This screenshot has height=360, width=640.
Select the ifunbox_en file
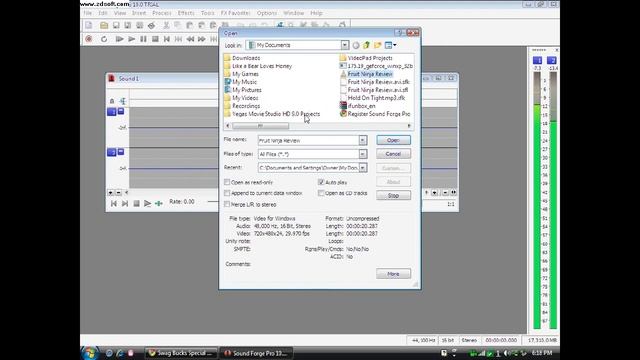tap(358, 106)
